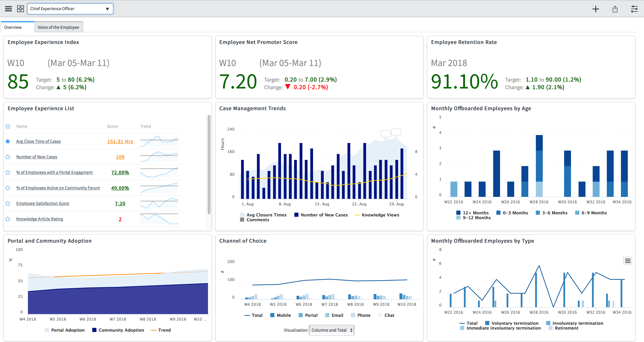Switch dashboards using the grid layout icon
The width and height of the screenshot is (644, 342).
tap(20, 8)
